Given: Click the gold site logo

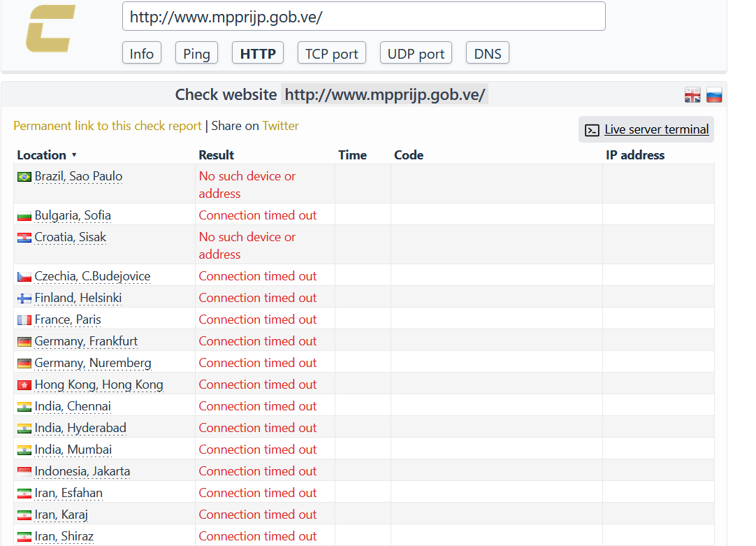Looking at the screenshot, I should pyautogui.click(x=50, y=29).
